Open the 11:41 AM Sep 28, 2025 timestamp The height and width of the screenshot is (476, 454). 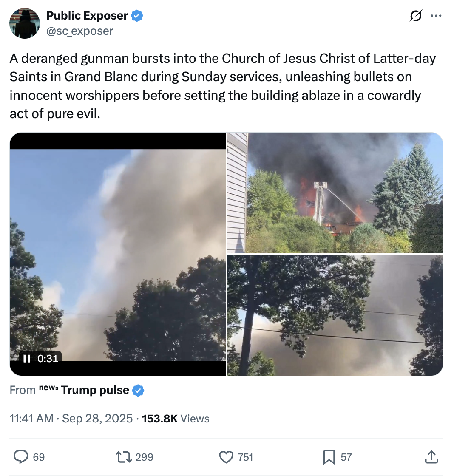[71, 419]
